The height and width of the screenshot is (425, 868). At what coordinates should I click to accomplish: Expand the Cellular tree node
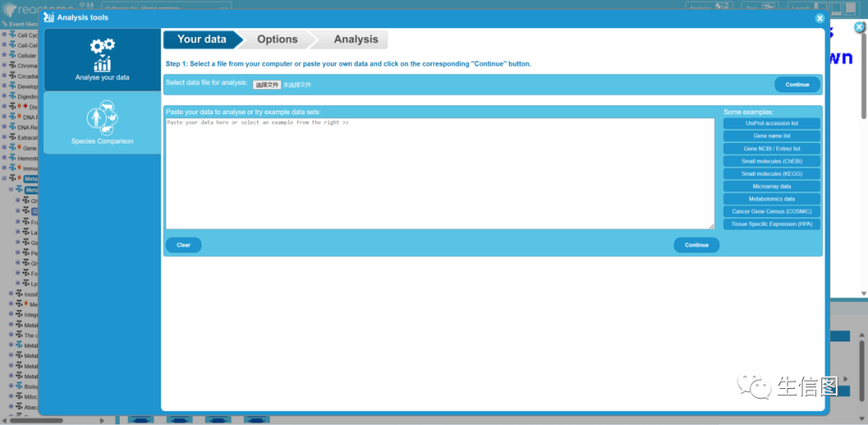(5, 55)
